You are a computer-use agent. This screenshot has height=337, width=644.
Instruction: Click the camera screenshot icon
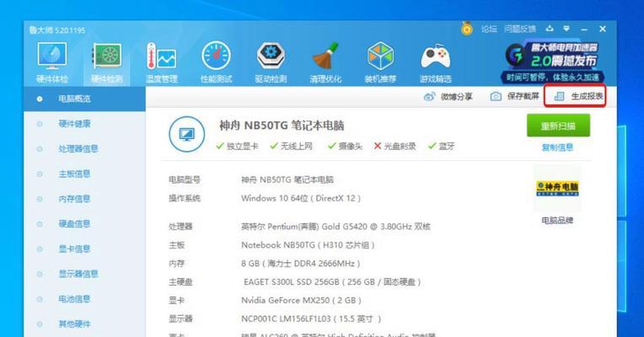click(x=496, y=96)
